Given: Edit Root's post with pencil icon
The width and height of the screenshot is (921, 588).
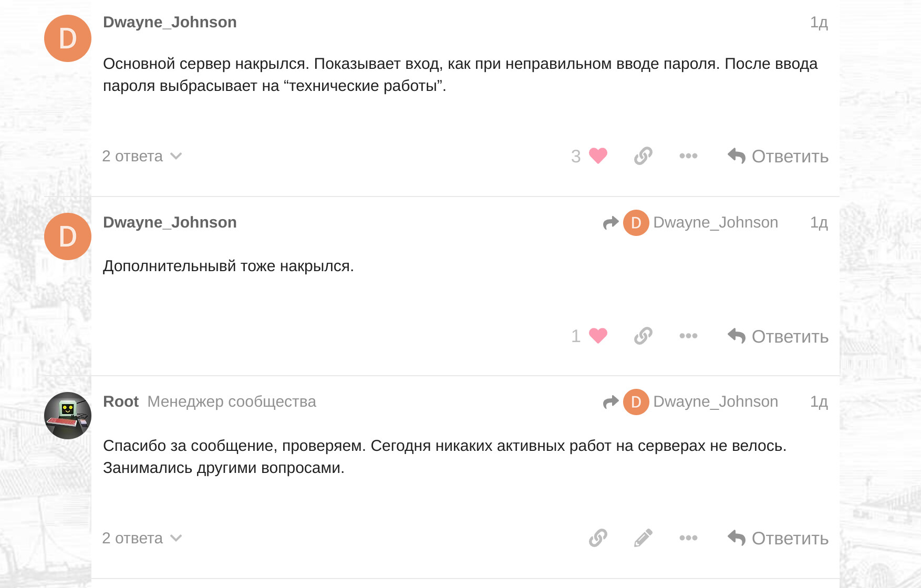Looking at the screenshot, I should click(643, 538).
